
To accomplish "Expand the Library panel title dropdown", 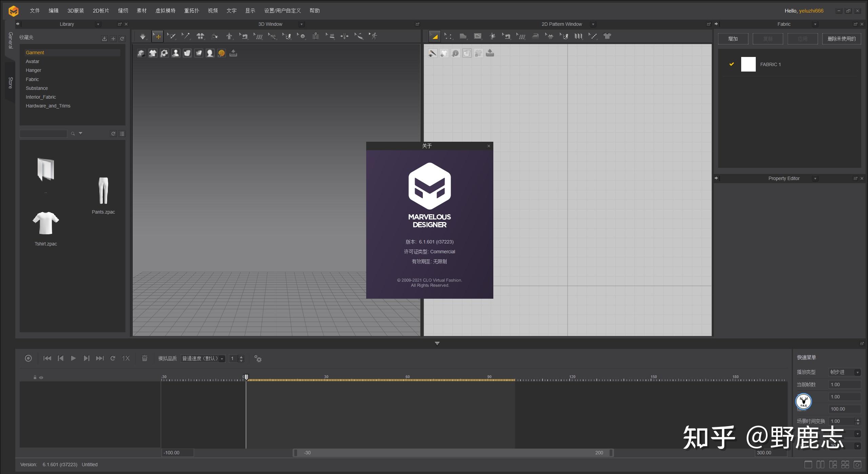I will [x=98, y=24].
